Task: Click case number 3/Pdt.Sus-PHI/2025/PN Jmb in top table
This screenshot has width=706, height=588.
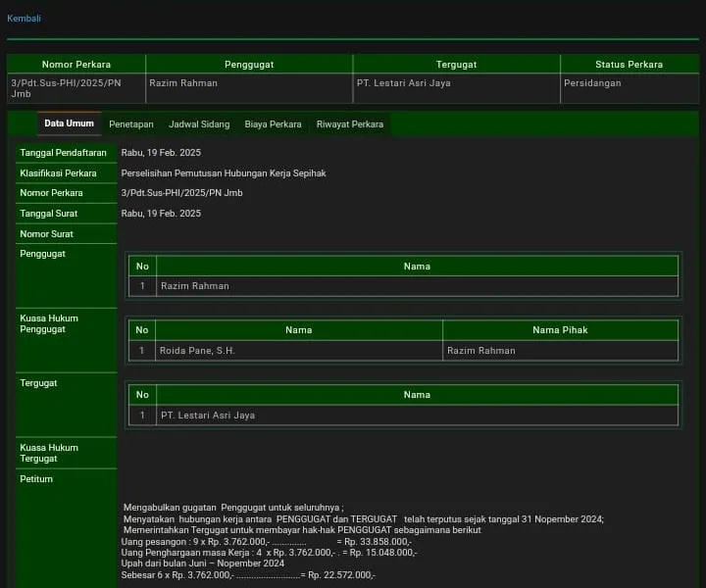Action: click(67, 88)
